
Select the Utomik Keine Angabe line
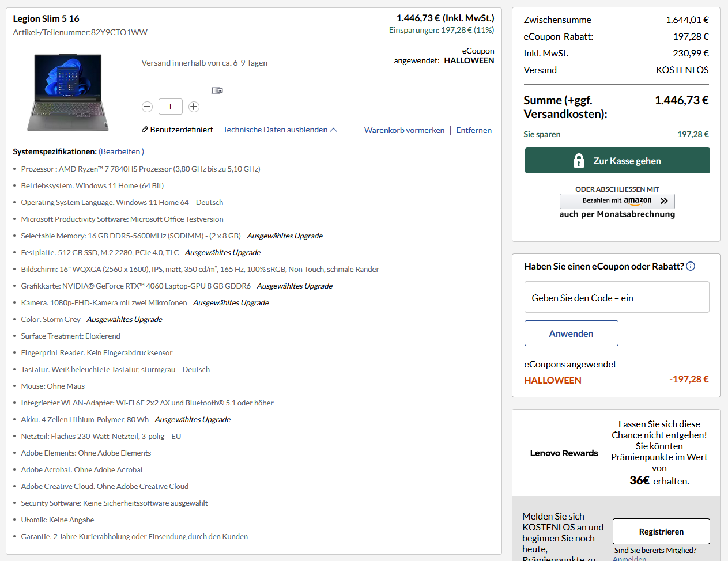(x=58, y=520)
